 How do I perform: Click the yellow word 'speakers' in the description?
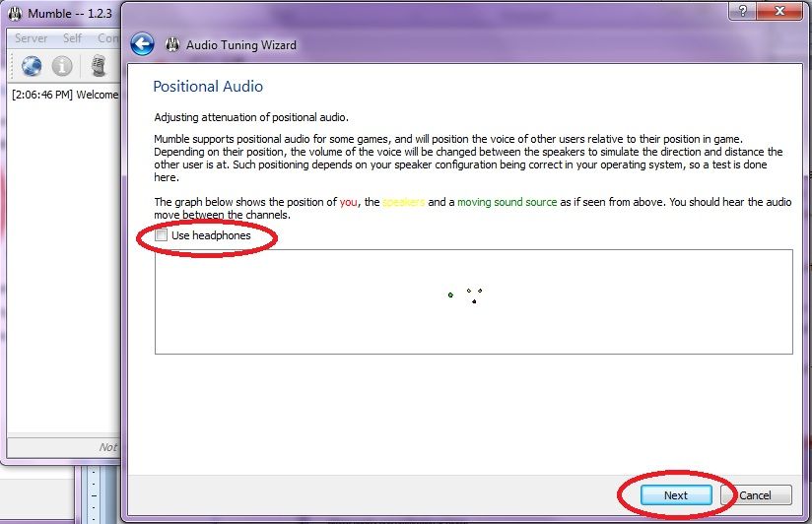pos(403,202)
